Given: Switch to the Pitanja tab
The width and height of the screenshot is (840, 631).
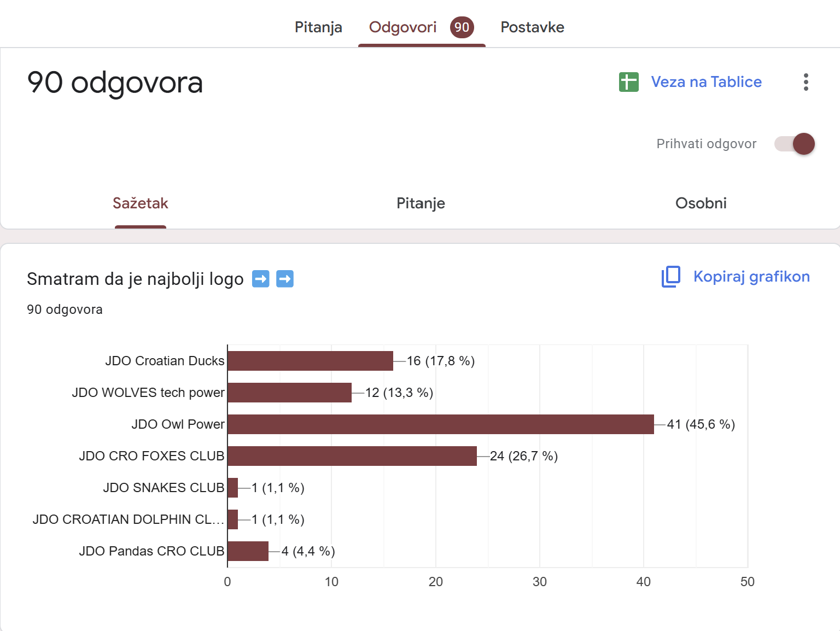Looking at the screenshot, I should [318, 27].
